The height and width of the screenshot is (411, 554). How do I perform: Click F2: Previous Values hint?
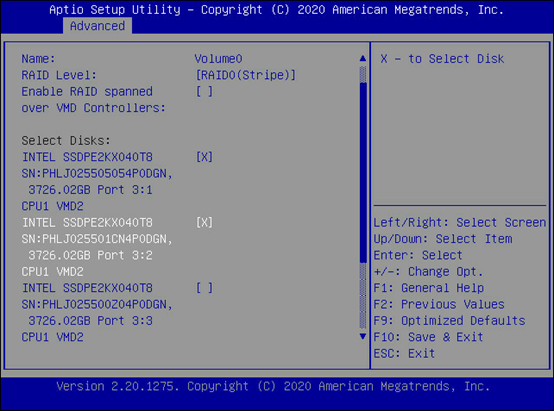click(439, 304)
